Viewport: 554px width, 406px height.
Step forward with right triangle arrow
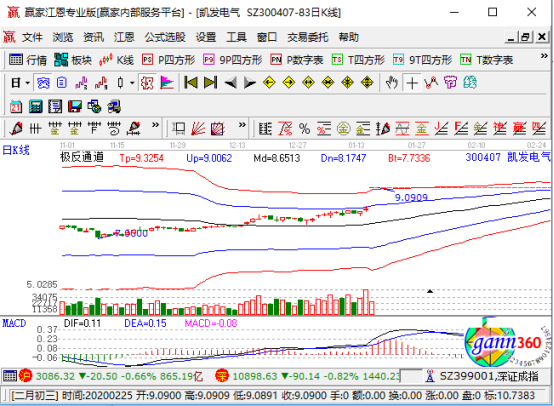pos(250,83)
